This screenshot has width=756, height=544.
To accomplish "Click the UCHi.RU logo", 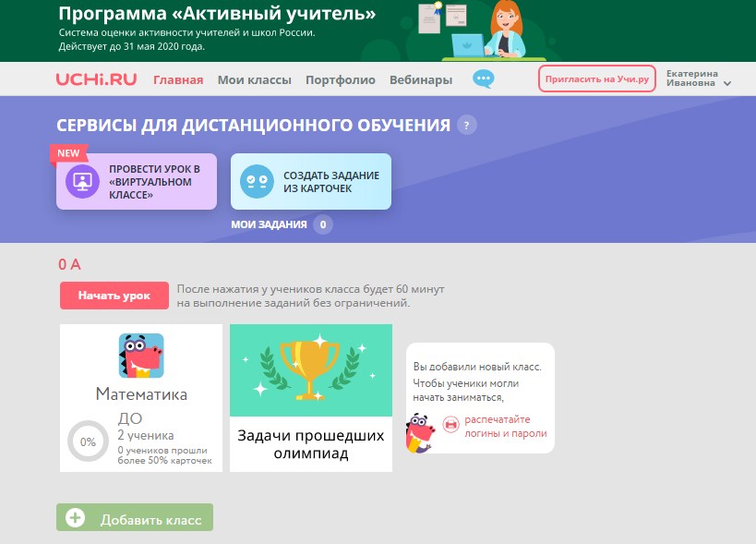I will point(96,79).
